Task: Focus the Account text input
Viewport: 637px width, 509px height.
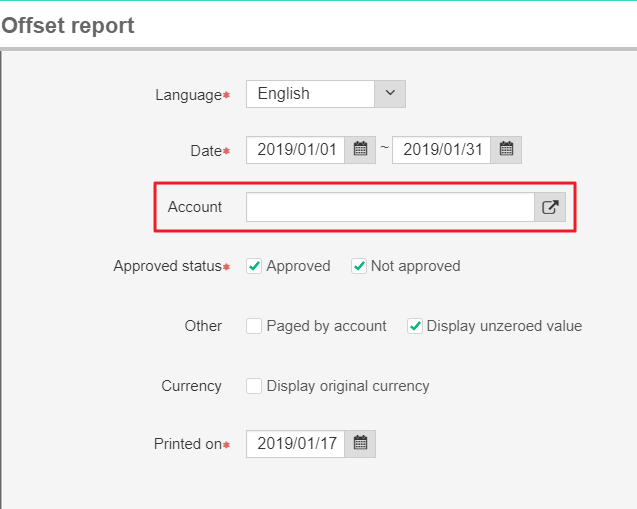Action: (390, 207)
